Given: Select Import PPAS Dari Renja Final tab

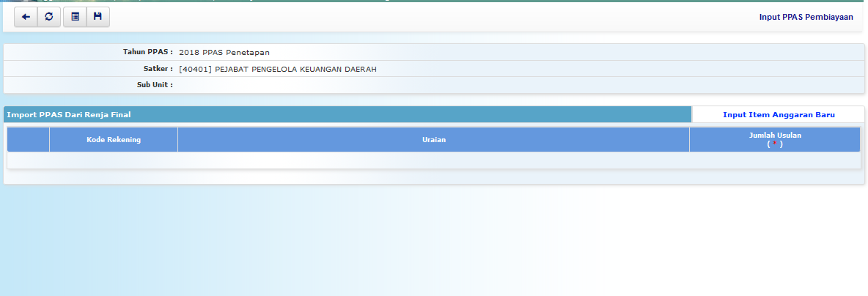Looking at the screenshot, I should pos(69,115).
